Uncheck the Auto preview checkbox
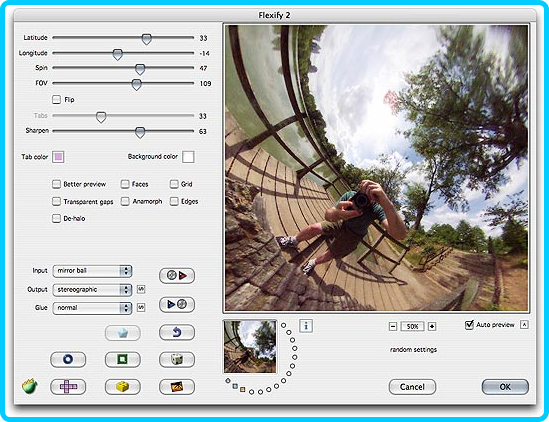This screenshot has width=549, height=422. click(469, 325)
